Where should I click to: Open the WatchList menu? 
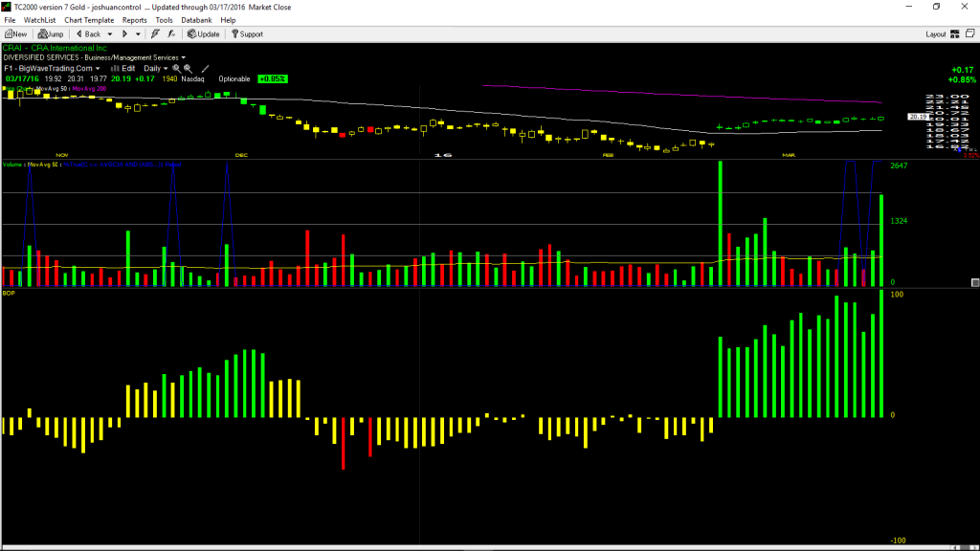tap(39, 20)
